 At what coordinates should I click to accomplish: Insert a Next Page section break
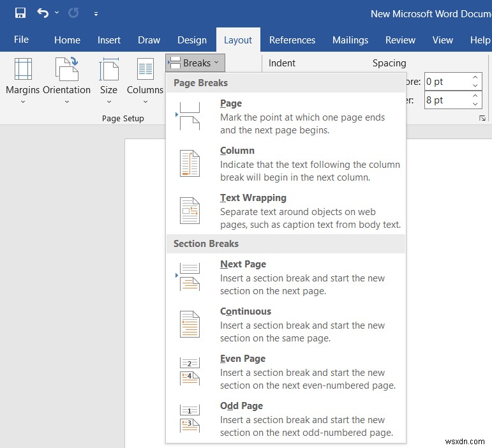point(243,264)
